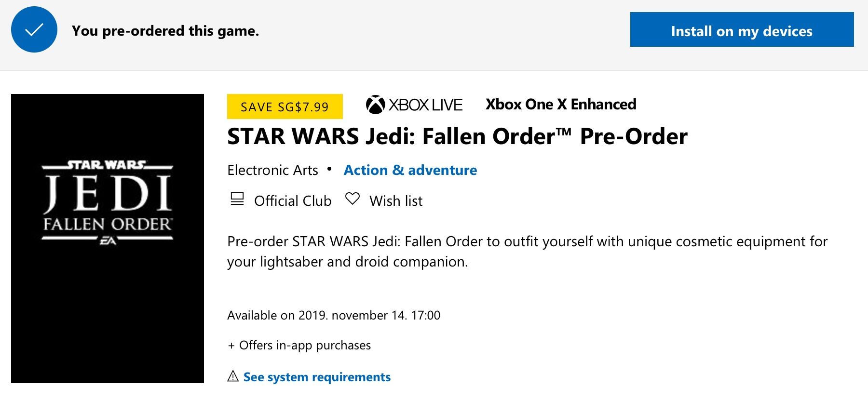The image size is (868, 400).
Task: Click the Wish list heart icon
Action: point(353,199)
